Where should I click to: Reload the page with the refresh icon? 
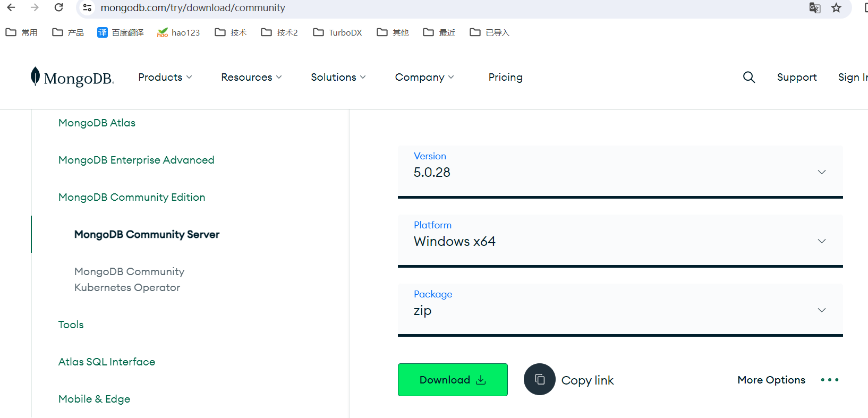pos(59,7)
